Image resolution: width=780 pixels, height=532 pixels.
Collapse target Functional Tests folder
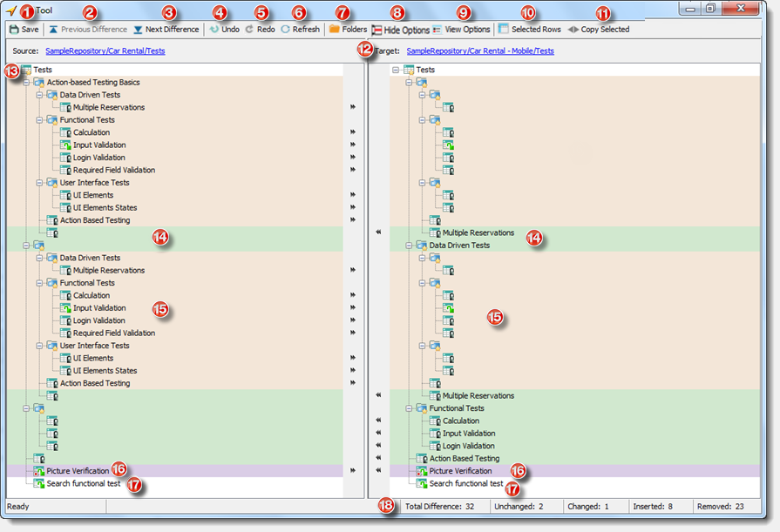[409, 408]
